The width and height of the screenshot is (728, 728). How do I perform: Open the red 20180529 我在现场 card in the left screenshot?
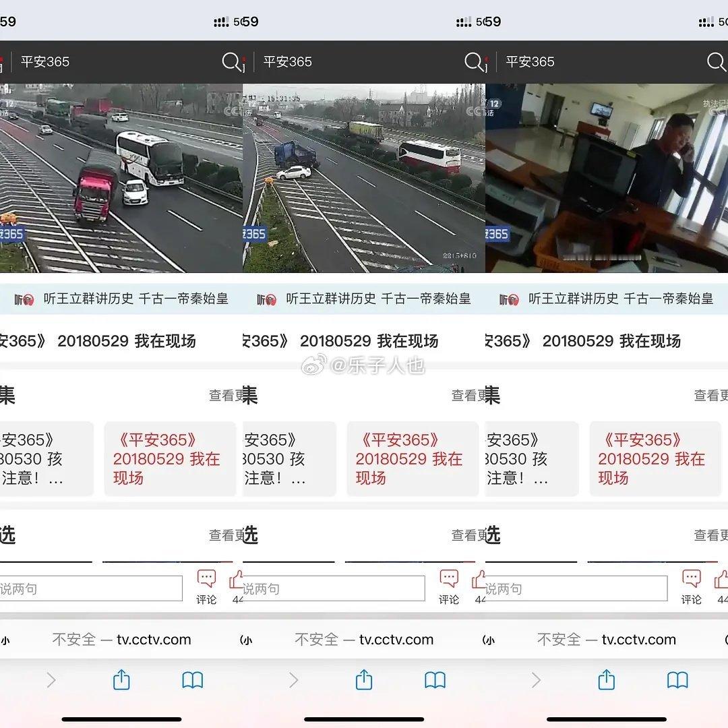coord(170,459)
